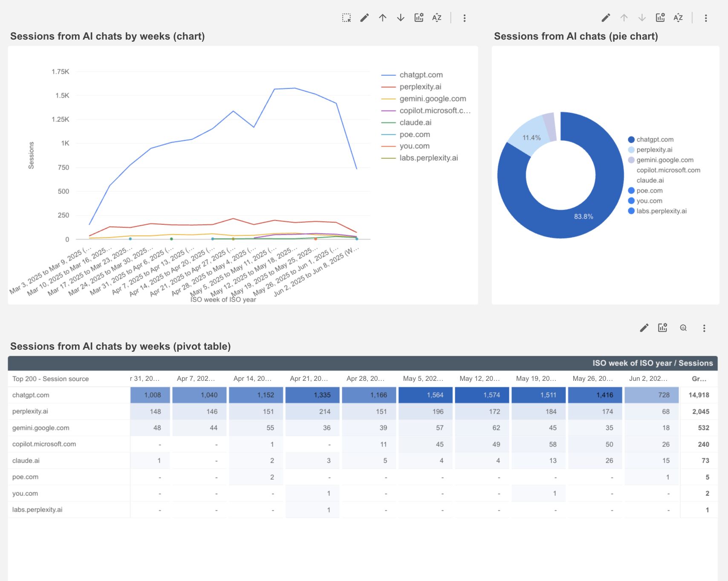Toggle perplexity.ai series in the line chart legend
728x581 pixels.
[420, 86]
